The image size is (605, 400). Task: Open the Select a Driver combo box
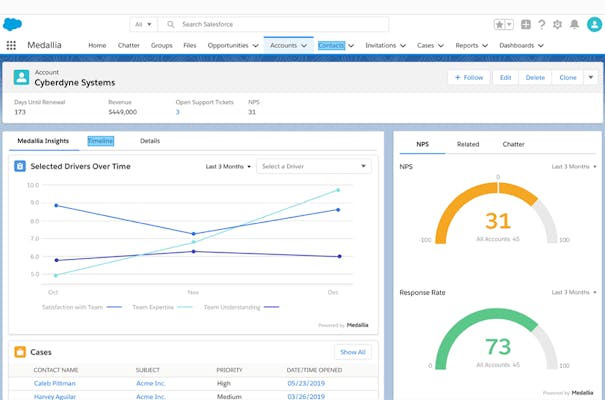click(314, 166)
